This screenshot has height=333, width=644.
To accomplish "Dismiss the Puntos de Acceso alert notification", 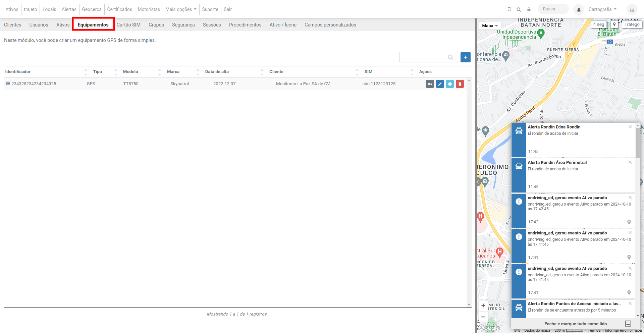I will pyautogui.click(x=630, y=303).
